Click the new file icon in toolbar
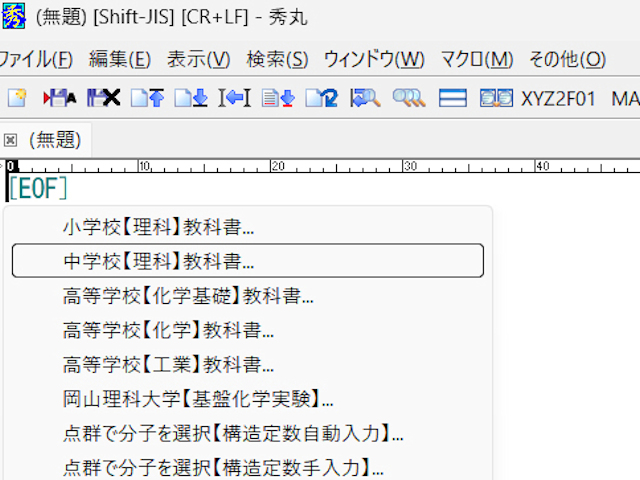Image resolution: width=640 pixels, height=480 pixels. click(17, 98)
